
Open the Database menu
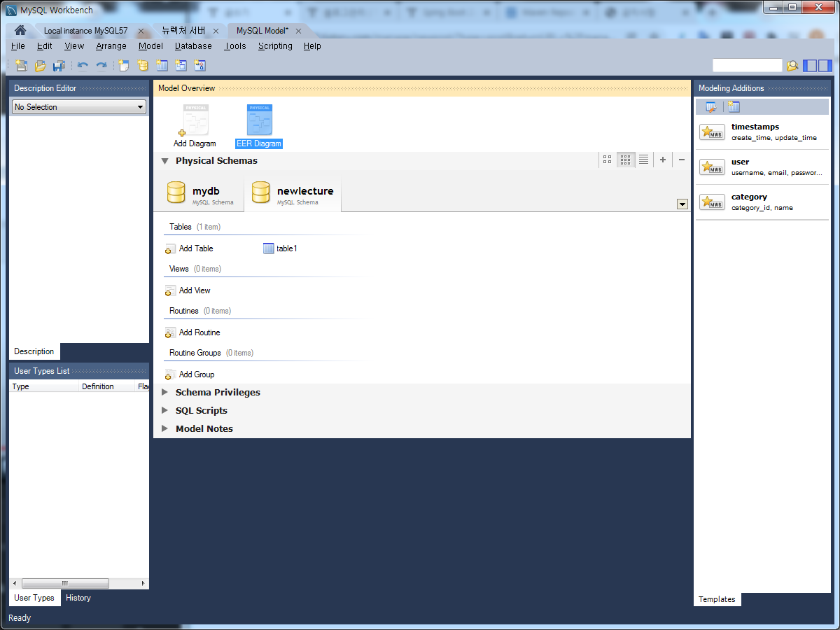click(x=193, y=46)
